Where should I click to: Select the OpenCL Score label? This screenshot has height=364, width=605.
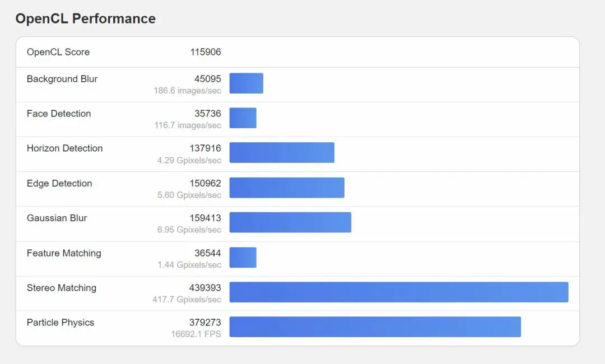tap(58, 52)
